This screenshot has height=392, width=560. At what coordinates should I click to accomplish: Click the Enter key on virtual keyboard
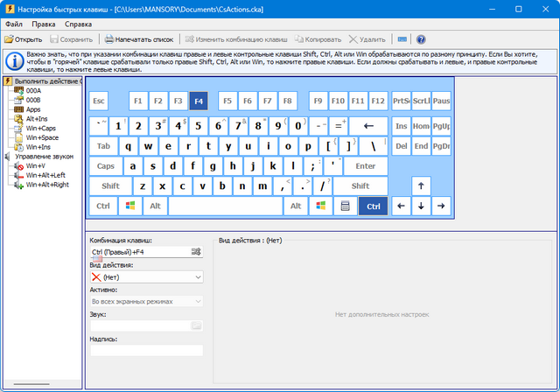pyautogui.click(x=366, y=166)
